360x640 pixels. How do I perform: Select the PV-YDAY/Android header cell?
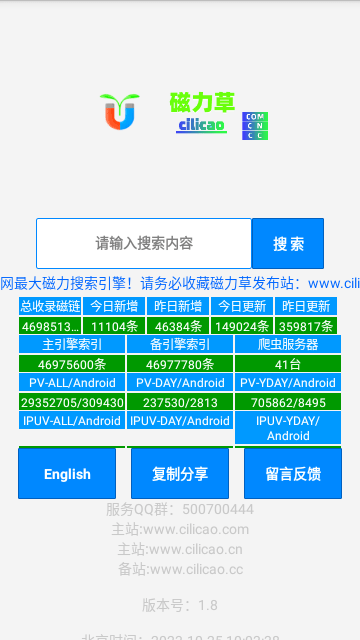point(288,382)
